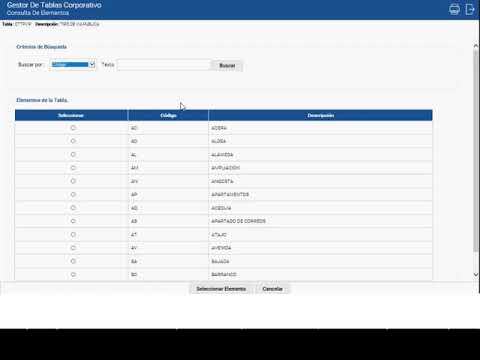Image resolution: width=480 pixels, height=360 pixels.
Task: Click the Descripción column header
Action: pyautogui.click(x=321, y=115)
